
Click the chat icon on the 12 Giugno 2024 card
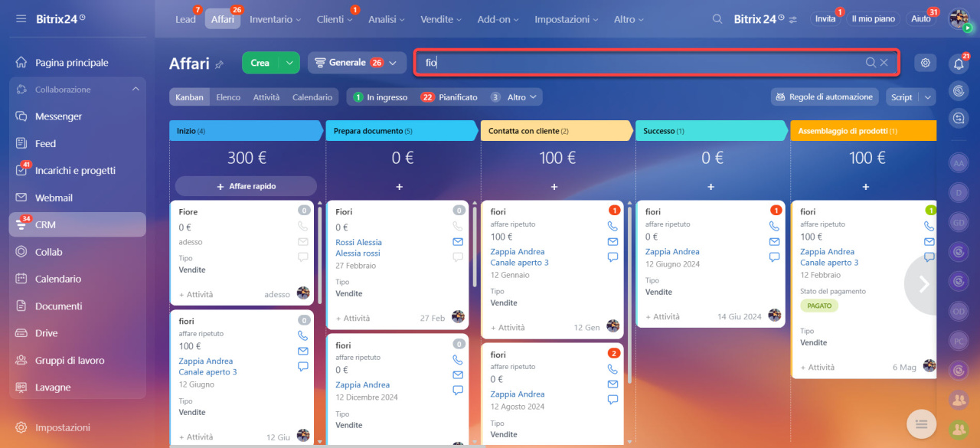[x=774, y=257]
